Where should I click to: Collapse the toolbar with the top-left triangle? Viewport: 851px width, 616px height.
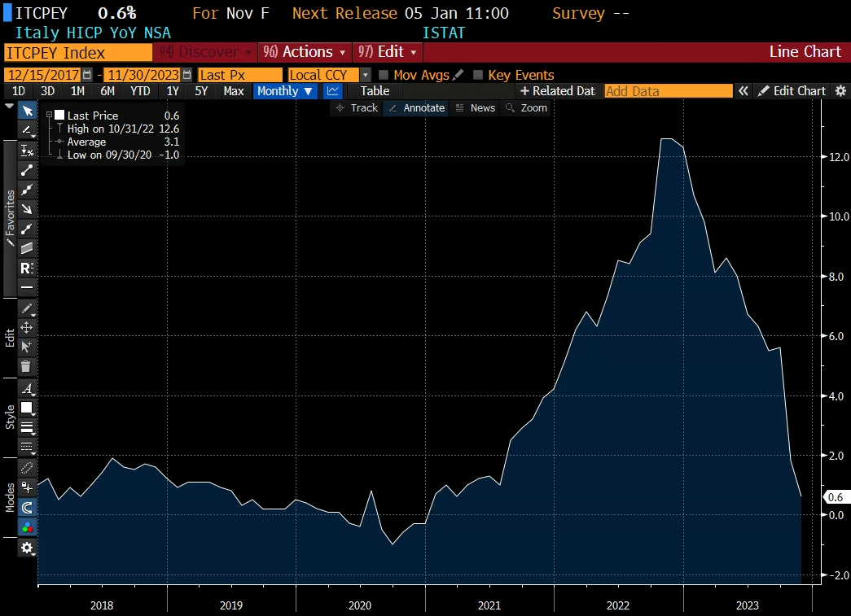coord(9,107)
